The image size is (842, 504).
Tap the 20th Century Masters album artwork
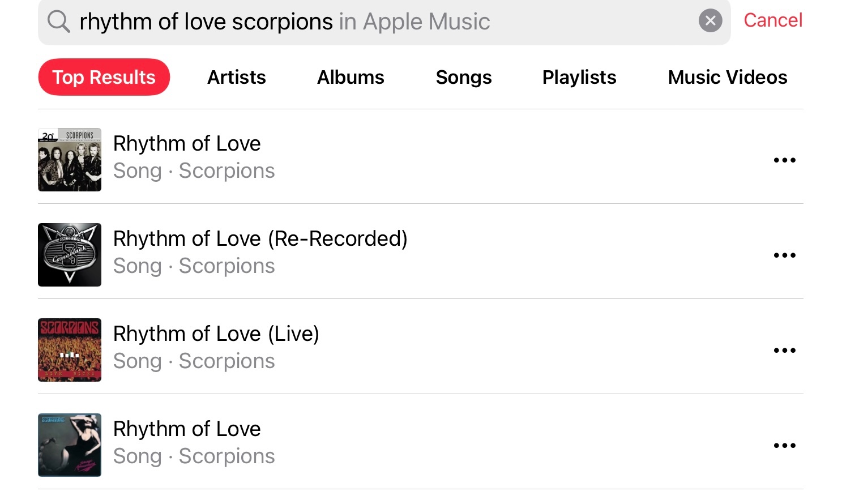(70, 160)
